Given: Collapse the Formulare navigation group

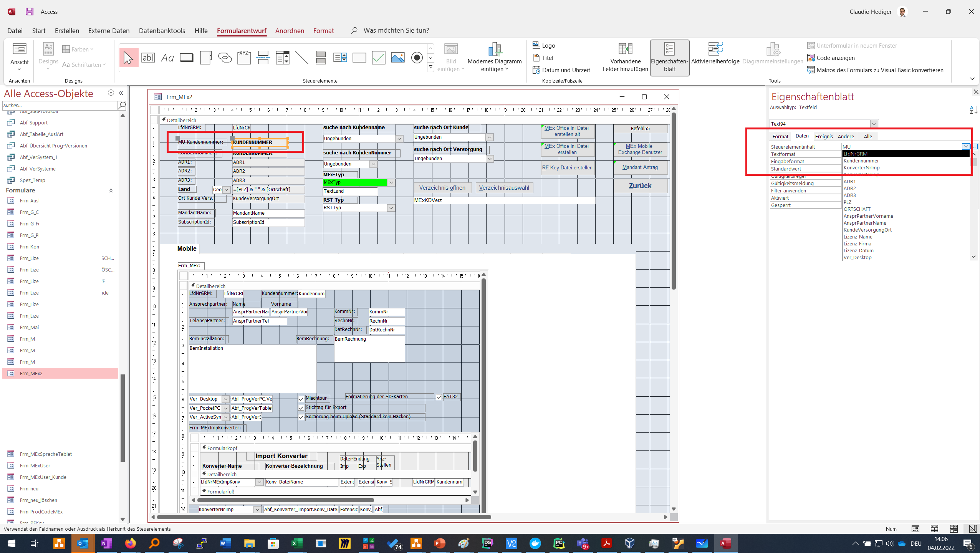Looking at the screenshot, I should click(111, 190).
